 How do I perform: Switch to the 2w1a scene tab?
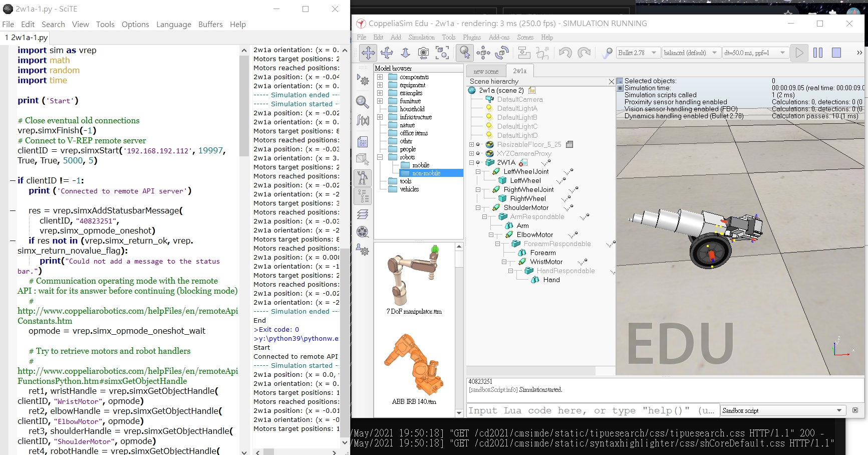(x=519, y=71)
